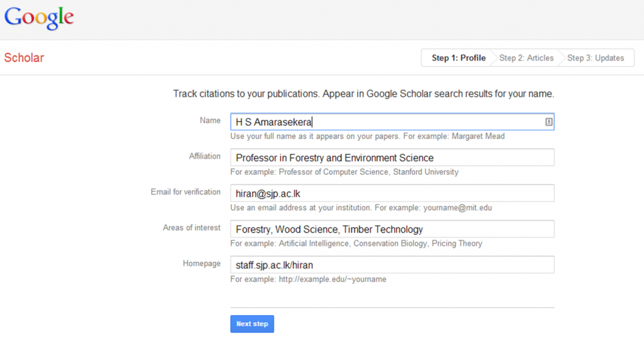Go to Step 2: Articles tab

click(526, 58)
